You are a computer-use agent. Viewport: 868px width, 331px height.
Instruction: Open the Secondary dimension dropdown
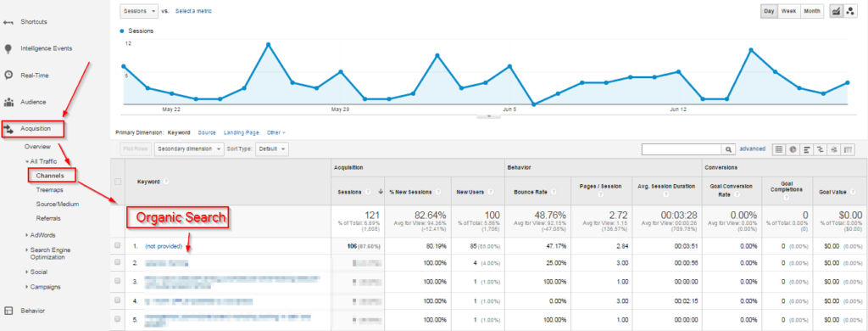click(x=189, y=149)
